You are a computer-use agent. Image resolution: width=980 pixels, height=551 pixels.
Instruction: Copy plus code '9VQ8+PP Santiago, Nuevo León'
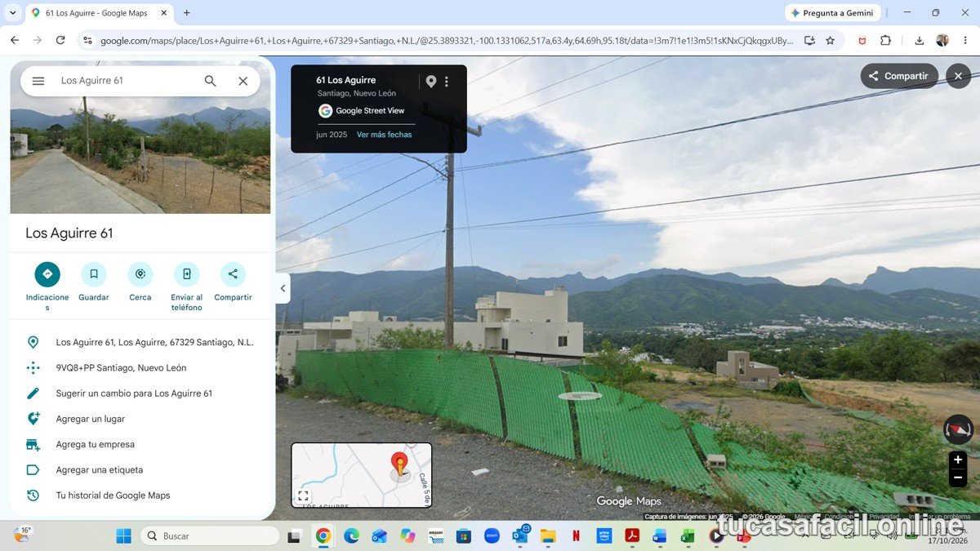140,368
